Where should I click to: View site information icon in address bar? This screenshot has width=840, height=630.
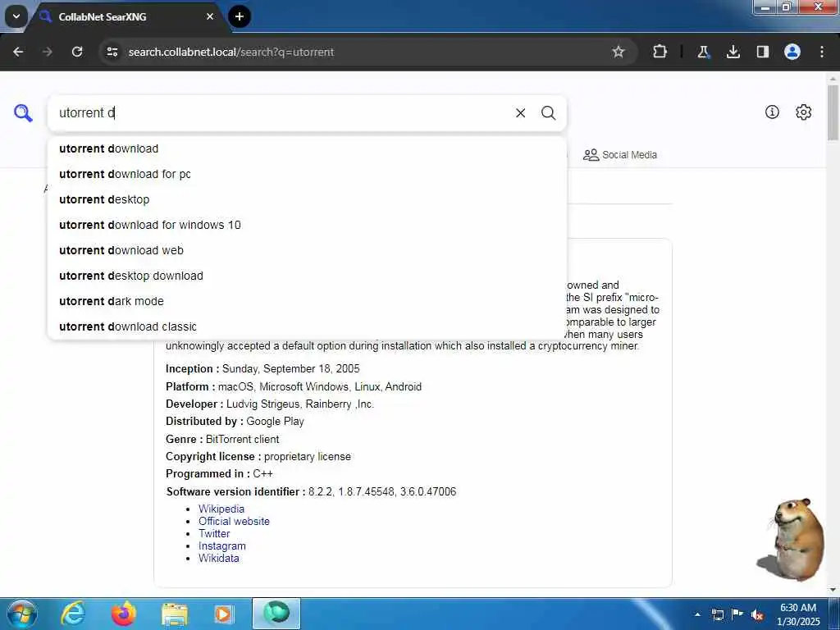click(x=112, y=52)
